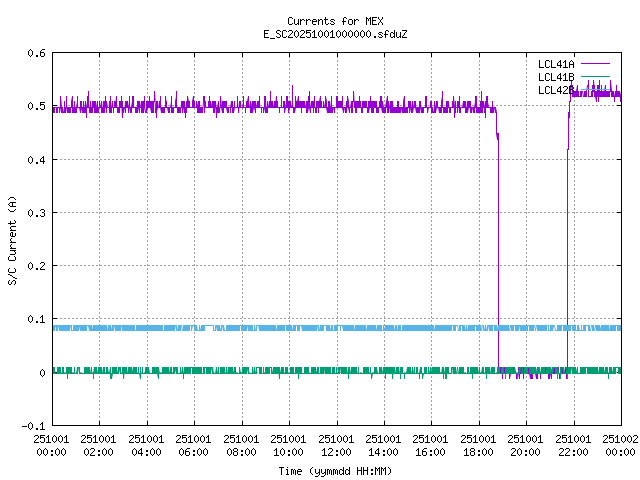This screenshot has height=480, width=640.
Task: Click the 18:00 tick label on time axis
Action: point(478,446)
